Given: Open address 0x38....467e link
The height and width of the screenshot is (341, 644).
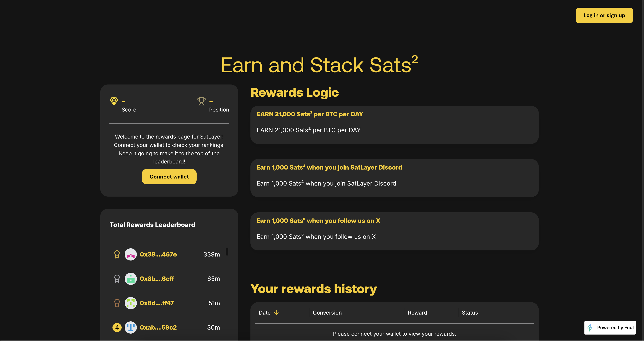Looking at the screenshot, I should coord(158,254).
